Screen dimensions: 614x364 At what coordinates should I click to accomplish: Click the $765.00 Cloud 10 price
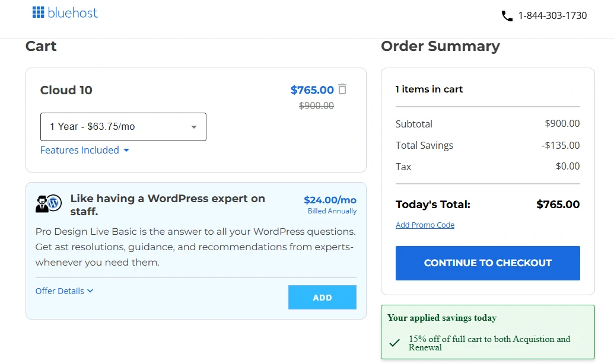(312, 90)
